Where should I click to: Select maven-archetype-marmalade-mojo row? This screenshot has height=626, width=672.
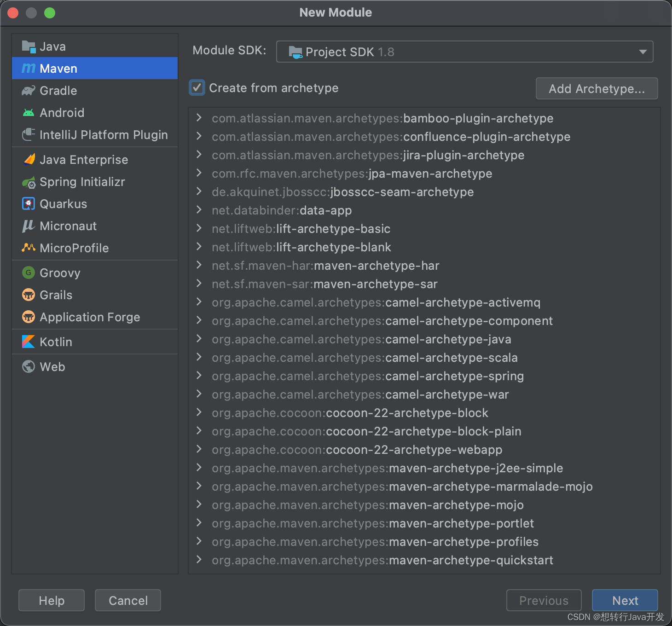click(424, 487)
